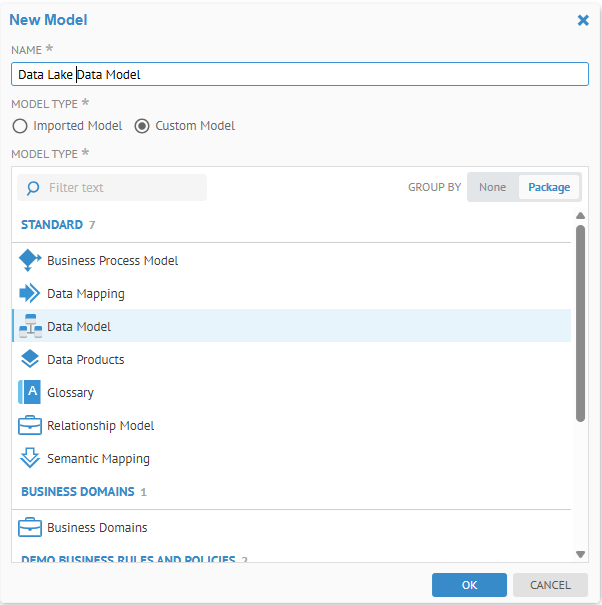Click the Business Process Model icon
Viewport: 602px width, 605px height.
pyautogui.click(x=30, y=260)
